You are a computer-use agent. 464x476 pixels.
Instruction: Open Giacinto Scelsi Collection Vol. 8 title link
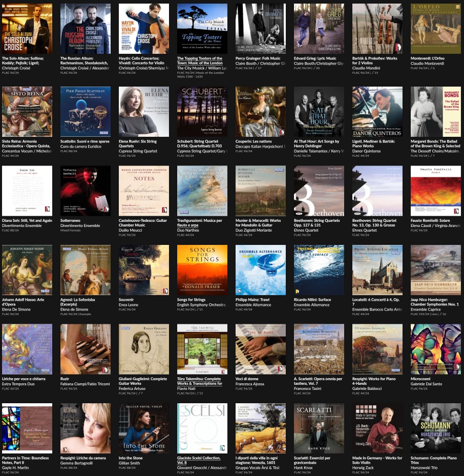tap(199, 460)
